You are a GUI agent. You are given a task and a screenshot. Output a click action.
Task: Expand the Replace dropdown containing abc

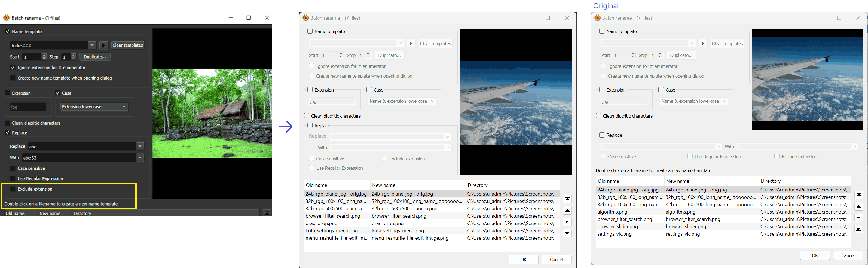(x=140, y=146)
